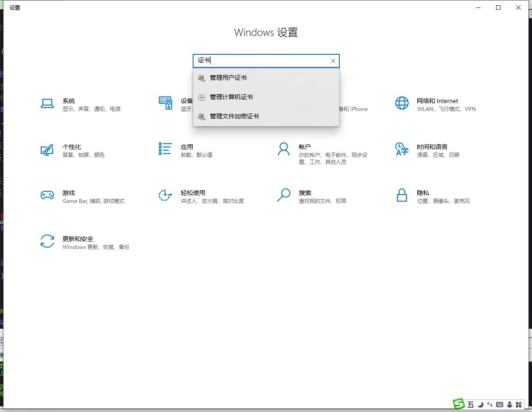Click WLAN、飞行模式、VPN description

pos(446,109)
